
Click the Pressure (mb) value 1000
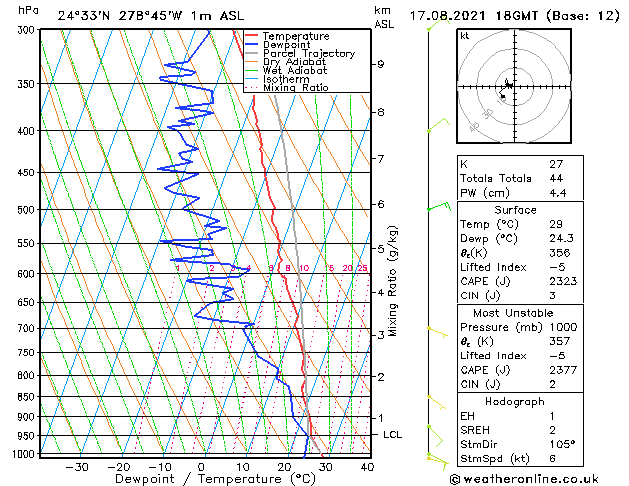click(563, 327)
